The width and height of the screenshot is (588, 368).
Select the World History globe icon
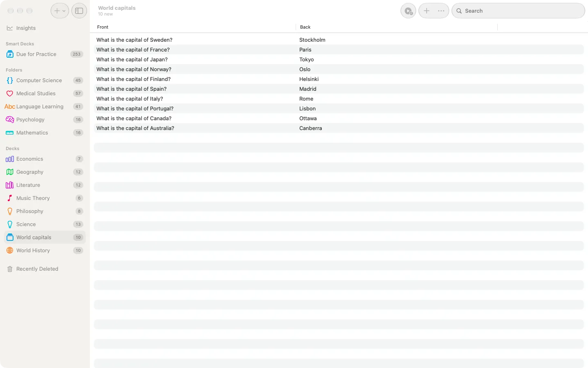pos(10,251)
